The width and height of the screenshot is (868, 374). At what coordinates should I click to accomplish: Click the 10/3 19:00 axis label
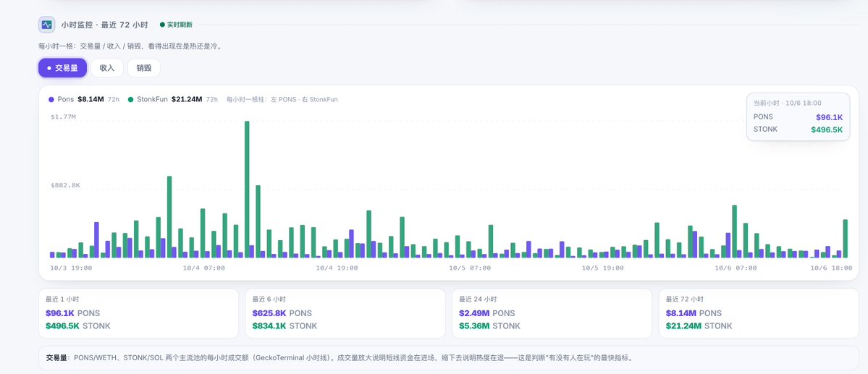pyautogui.click(x=71, y=268)
